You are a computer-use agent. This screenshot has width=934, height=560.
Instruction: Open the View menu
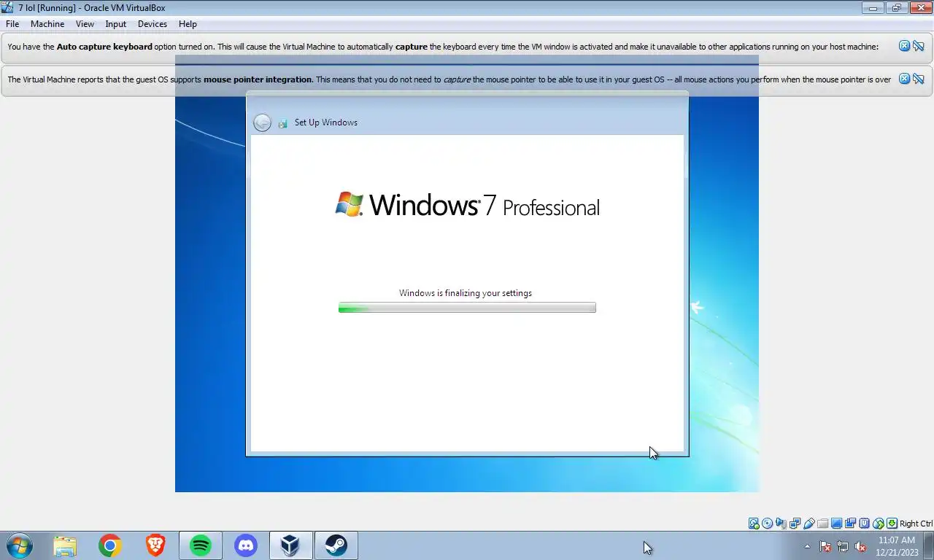pyautogui.click(x=85, y=24)
